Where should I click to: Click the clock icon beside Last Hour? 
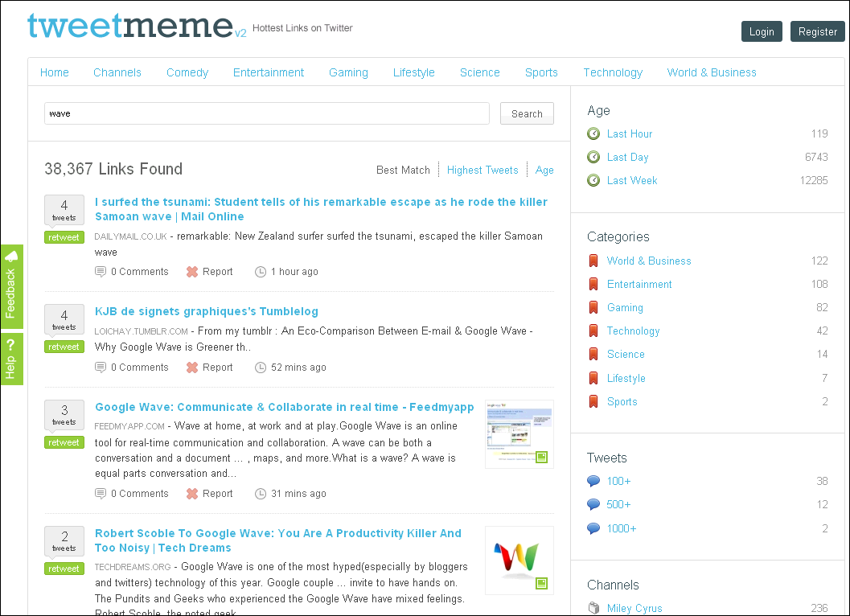[593, 133]
